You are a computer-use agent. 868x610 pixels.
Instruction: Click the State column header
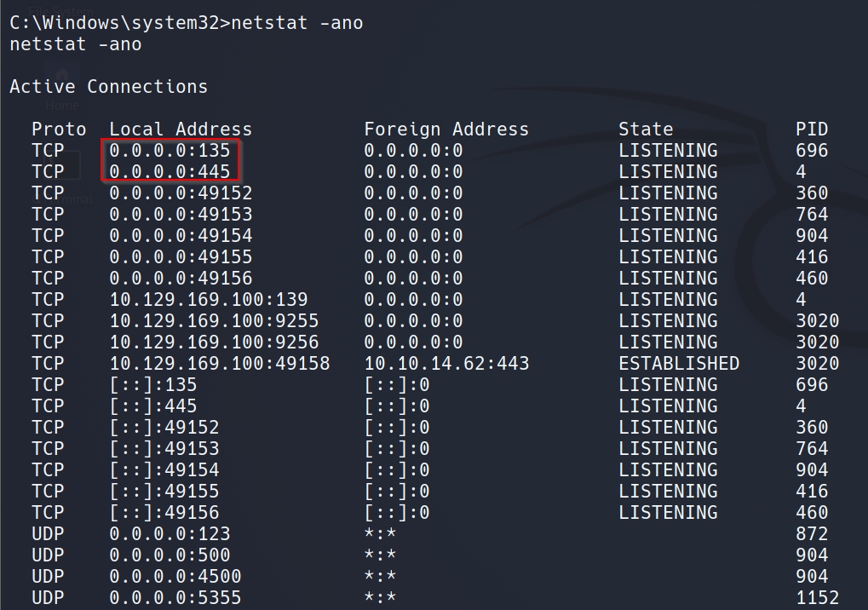click(x=646, y=129)
